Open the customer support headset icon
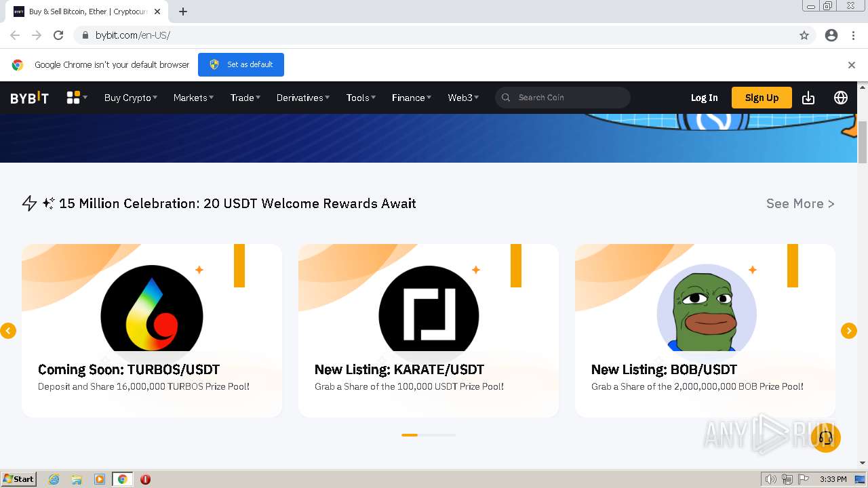This screenshot has height=488, width=868. click(x=826, y=438)
